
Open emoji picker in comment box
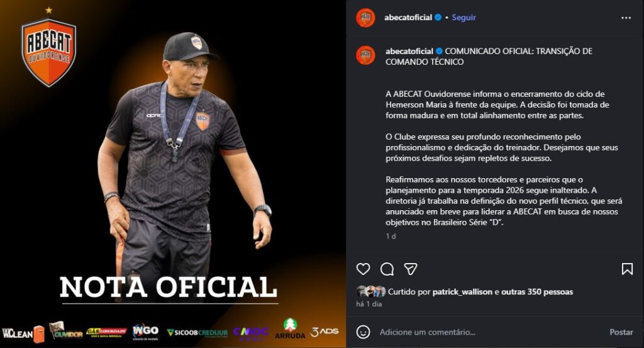363,332
